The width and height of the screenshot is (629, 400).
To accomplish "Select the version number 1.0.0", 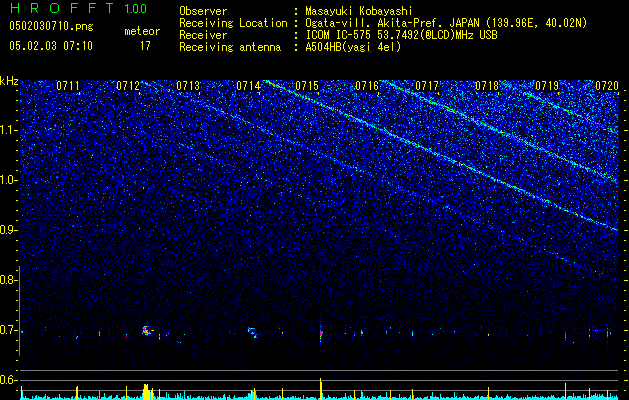I will pos(136,9).
